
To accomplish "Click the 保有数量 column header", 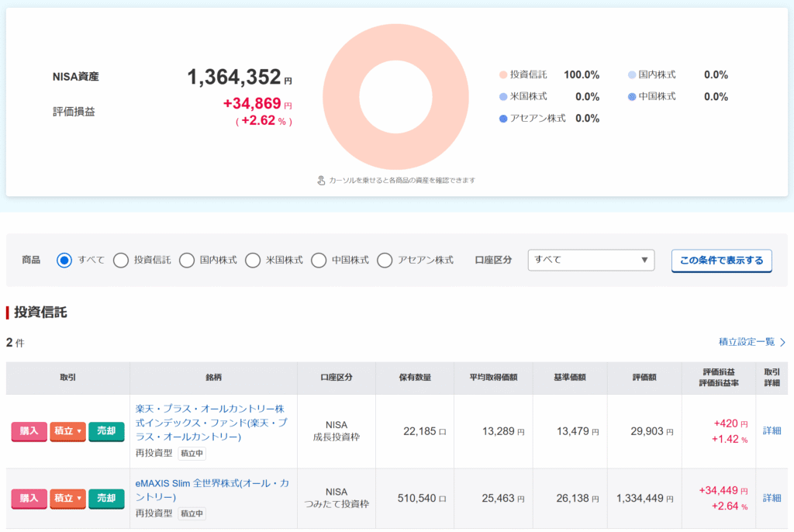I will click(x=415, y=378).
